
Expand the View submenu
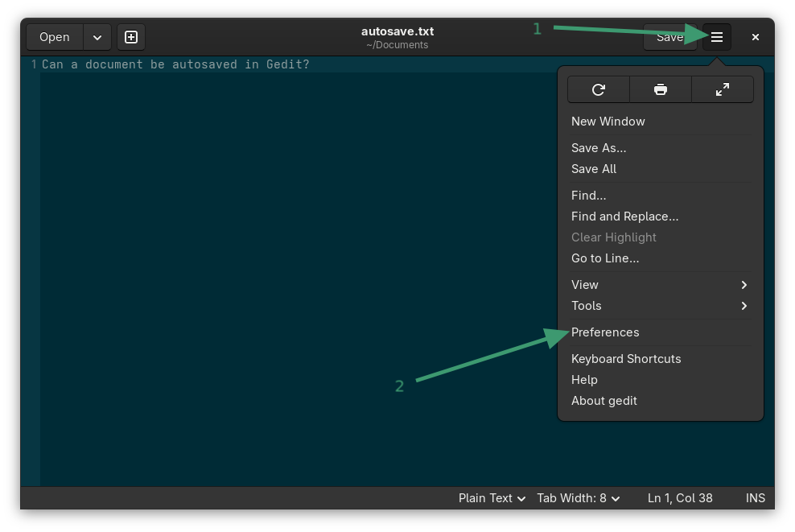pyautogui.click(x=660, y=284)
